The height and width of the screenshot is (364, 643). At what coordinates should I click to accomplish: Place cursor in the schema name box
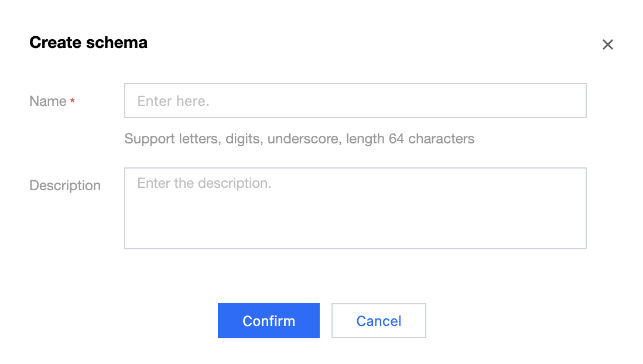tap(355, 101)
